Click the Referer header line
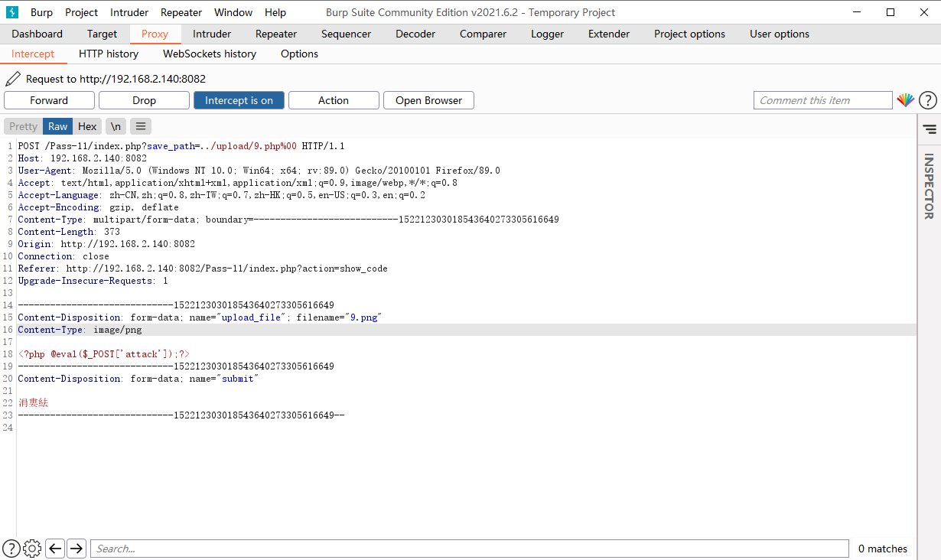 203,269
